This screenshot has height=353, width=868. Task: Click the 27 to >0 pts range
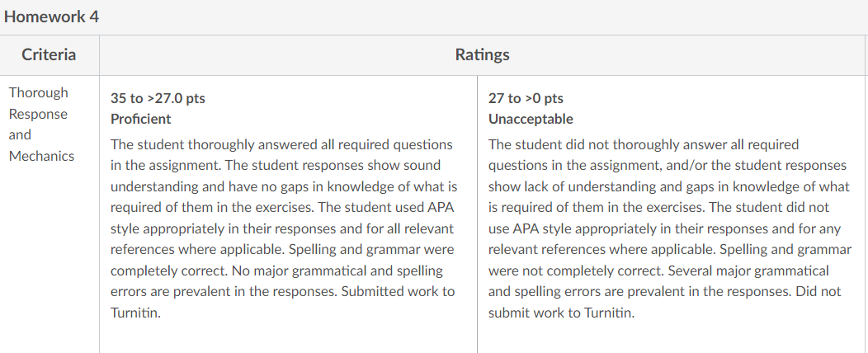[x=526, y=98]
